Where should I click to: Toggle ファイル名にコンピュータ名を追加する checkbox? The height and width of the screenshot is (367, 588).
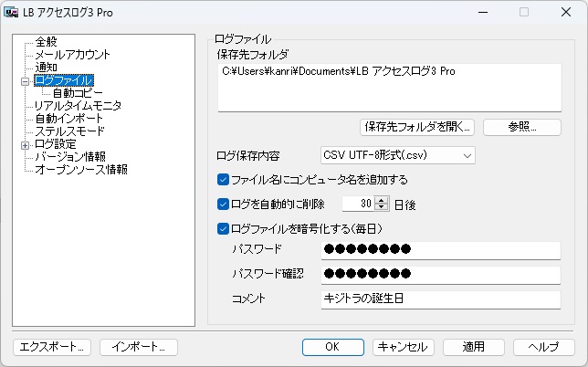point(223,180)
